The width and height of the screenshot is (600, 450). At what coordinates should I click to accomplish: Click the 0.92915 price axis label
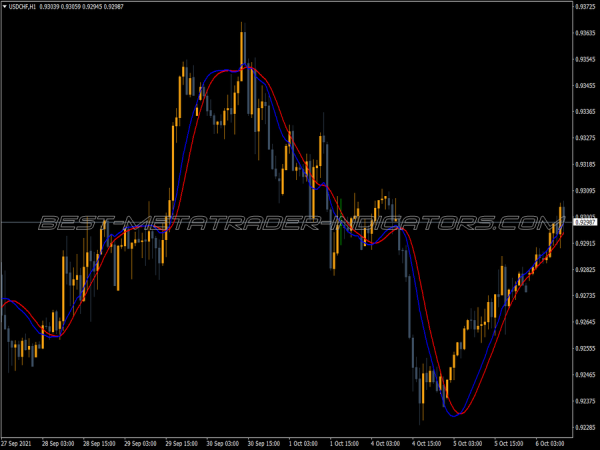coord(585,243)
